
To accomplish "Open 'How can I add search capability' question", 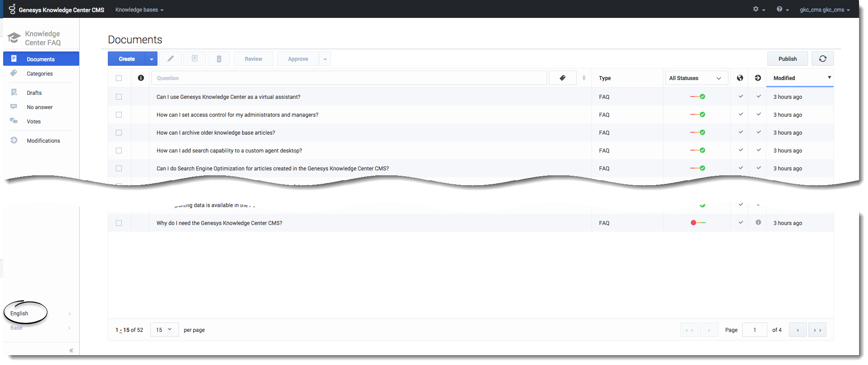I will point(229,151).
